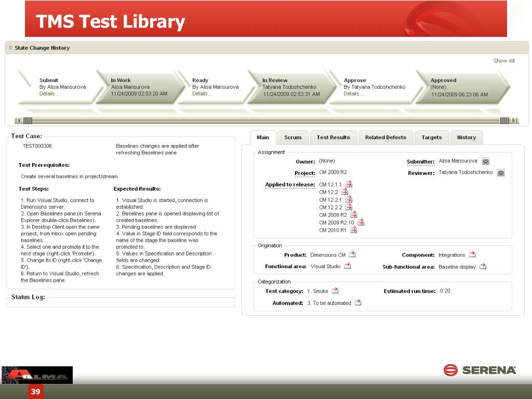This screenshot has width=532, height=399.
Task: Open Smoke test category link icon
Action: click(x=335, y=290)
